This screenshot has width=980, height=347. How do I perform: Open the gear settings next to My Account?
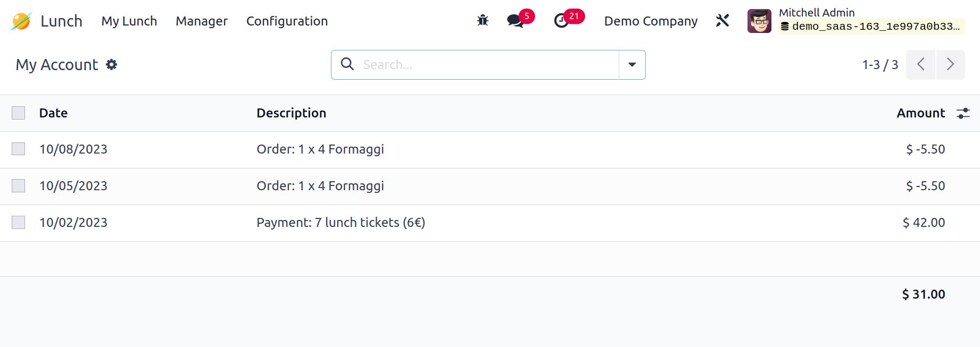pyautogui.click(x=111, y=64)
